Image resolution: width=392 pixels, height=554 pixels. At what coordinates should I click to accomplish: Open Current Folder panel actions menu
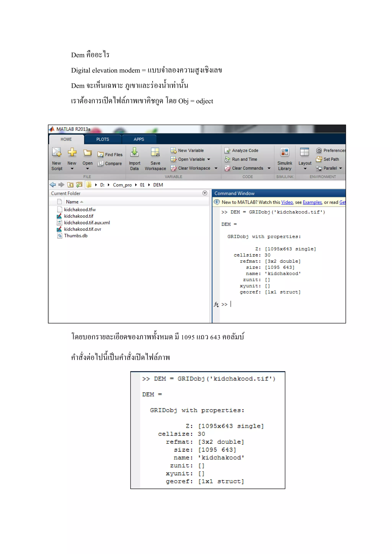[x=205, y=193]
